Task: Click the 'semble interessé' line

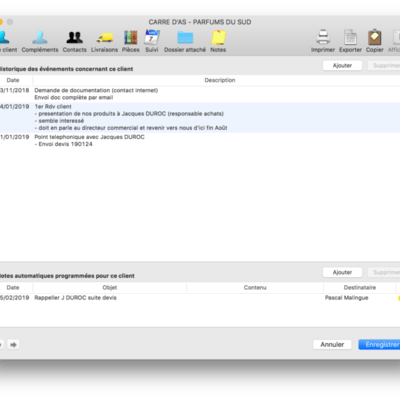Action: click(59, 121)
